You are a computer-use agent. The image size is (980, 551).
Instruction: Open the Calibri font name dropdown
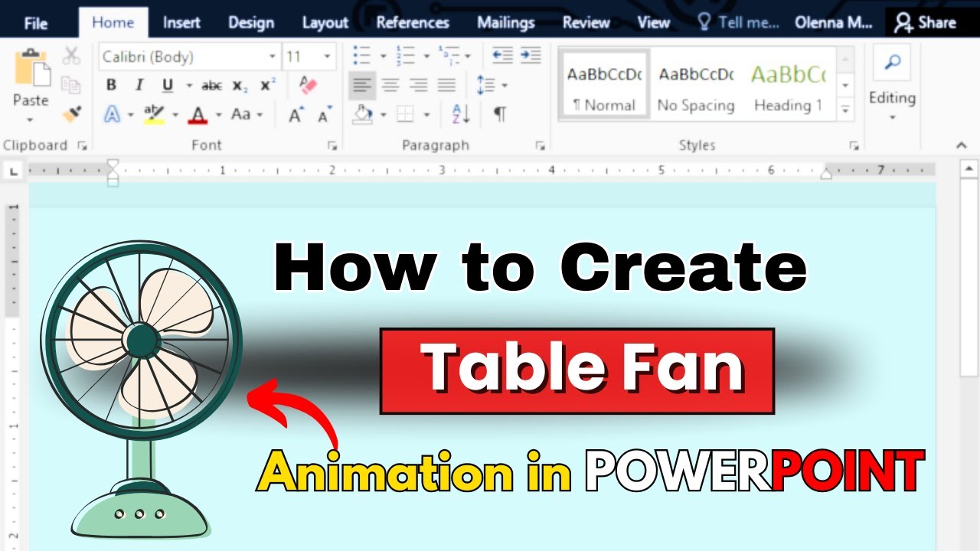pyautogui.click(x=273, y=57)
